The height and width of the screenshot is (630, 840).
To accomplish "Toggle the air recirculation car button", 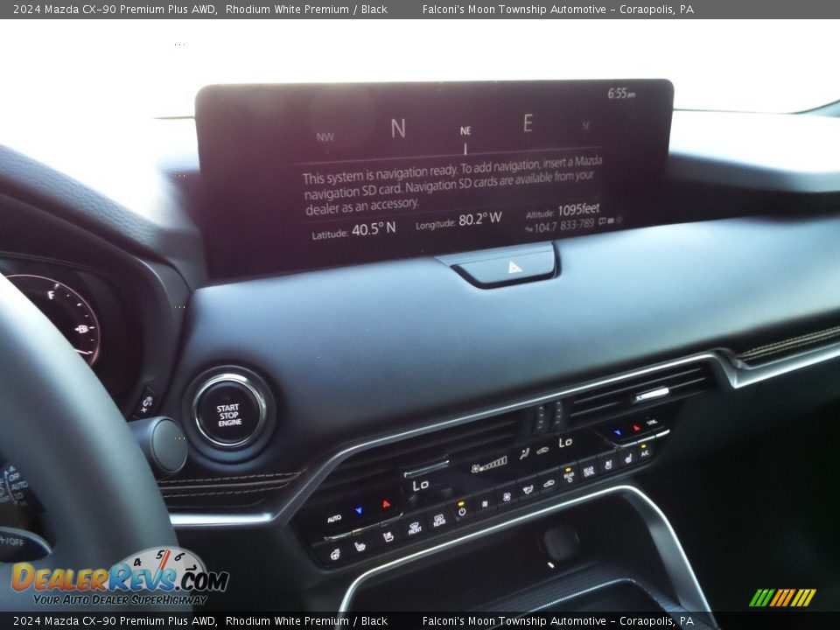I will tap(549, 484).
